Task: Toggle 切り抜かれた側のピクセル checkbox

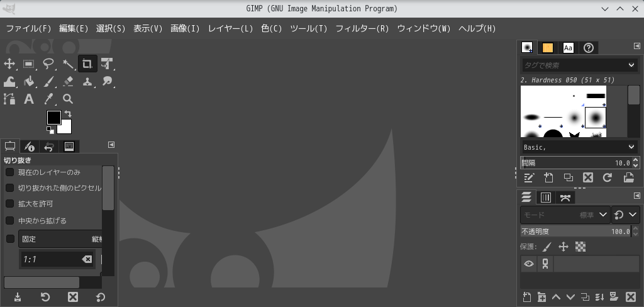Action: [x=9, y=188]
